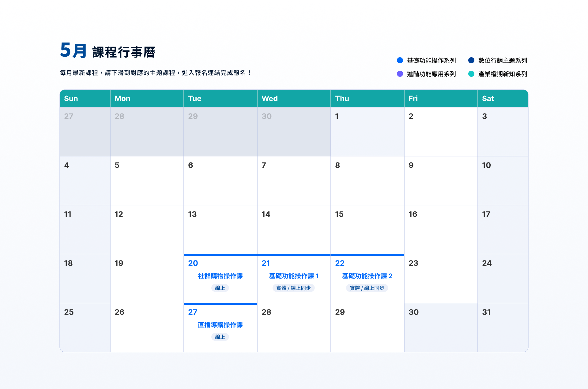
Task: Click the Fri column header
Action: 441,99
